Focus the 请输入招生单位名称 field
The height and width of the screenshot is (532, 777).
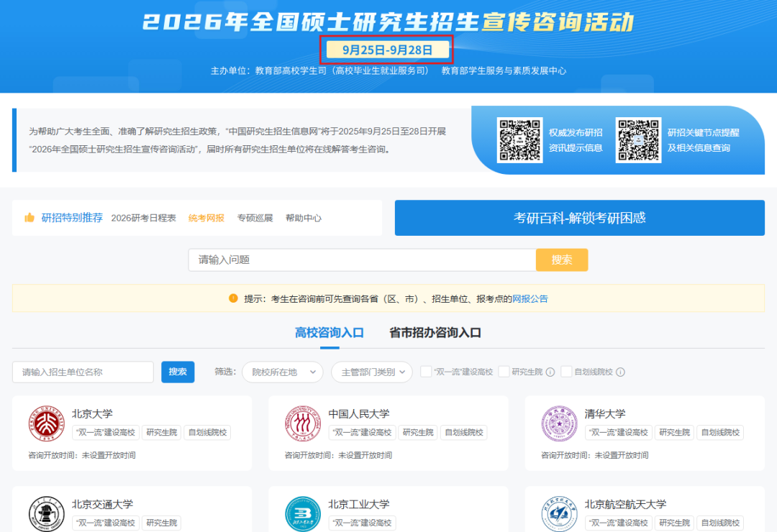83,372
